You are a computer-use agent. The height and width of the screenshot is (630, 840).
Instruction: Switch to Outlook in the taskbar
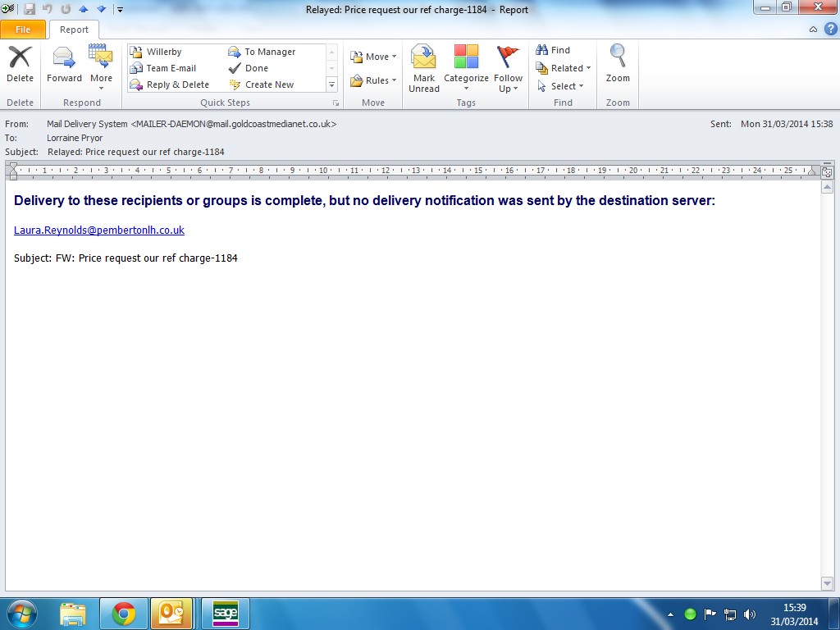(171, 614)
